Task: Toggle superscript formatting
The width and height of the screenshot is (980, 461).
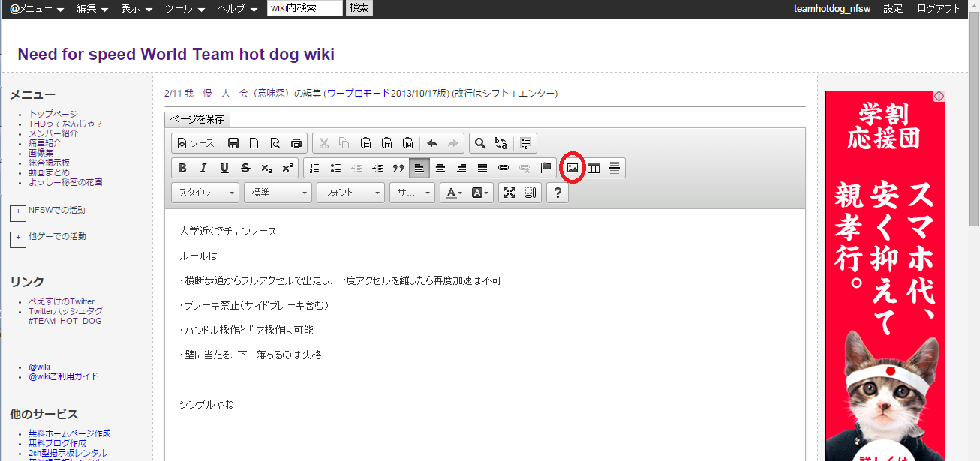Action: tap(287, 168)
